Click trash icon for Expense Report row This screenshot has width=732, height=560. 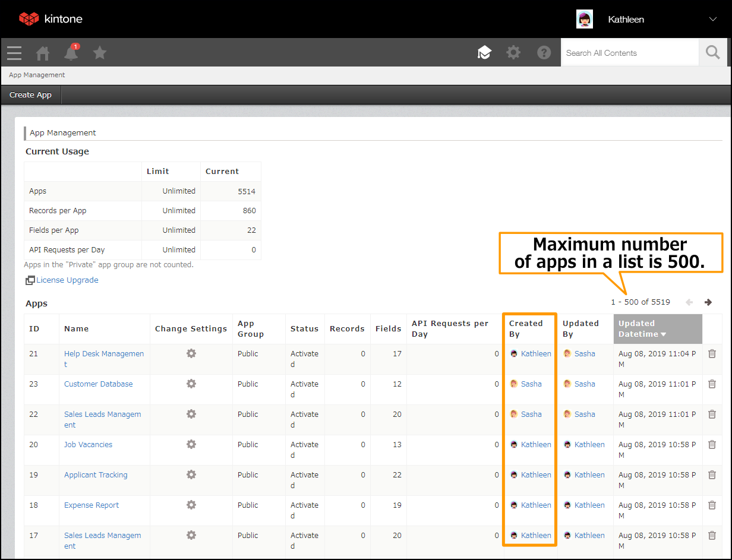712,505
